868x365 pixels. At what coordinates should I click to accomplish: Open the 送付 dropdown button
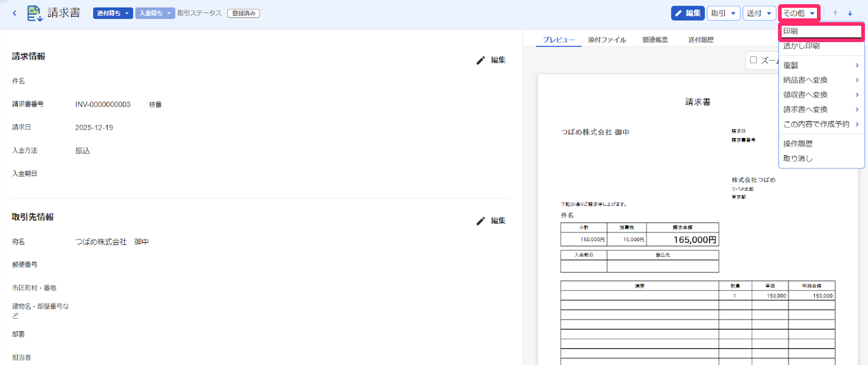[x=759, y=13]
